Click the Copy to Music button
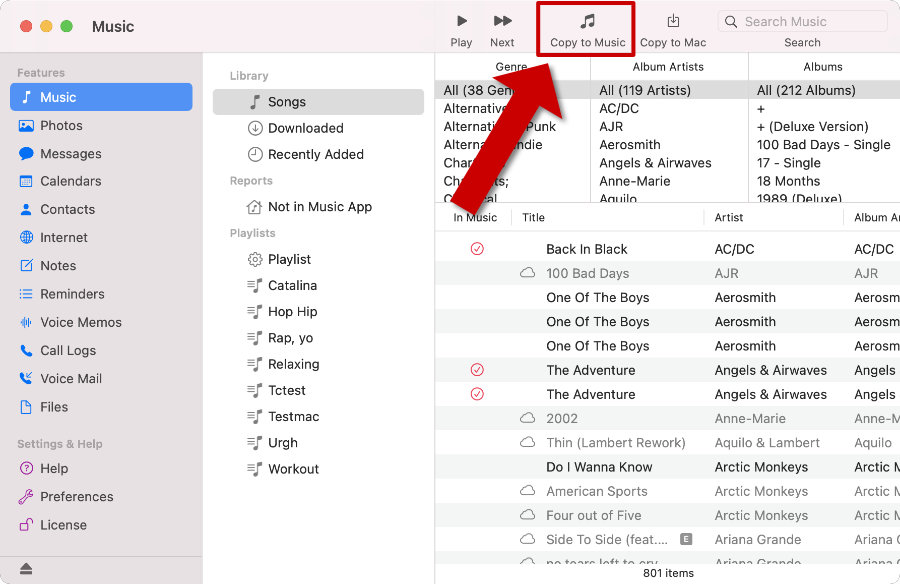Image resolution: width=900 pixels, height=584 pixels. point(587,31)
